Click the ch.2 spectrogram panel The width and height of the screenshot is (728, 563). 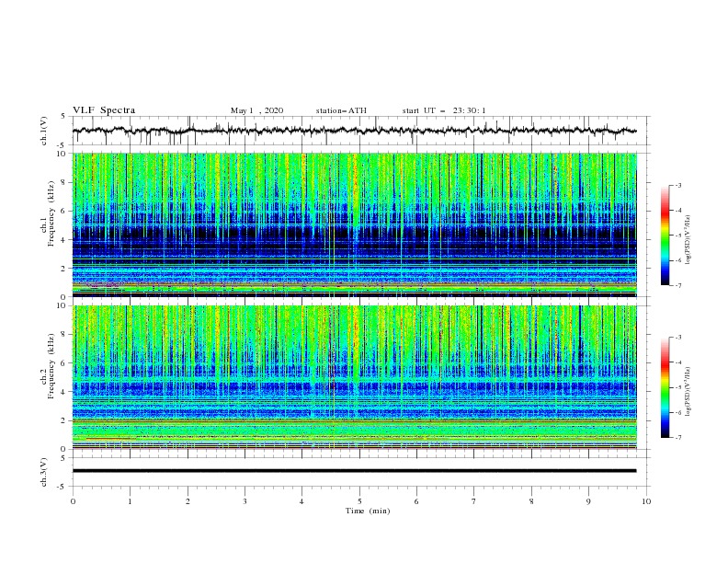[354, 377]
